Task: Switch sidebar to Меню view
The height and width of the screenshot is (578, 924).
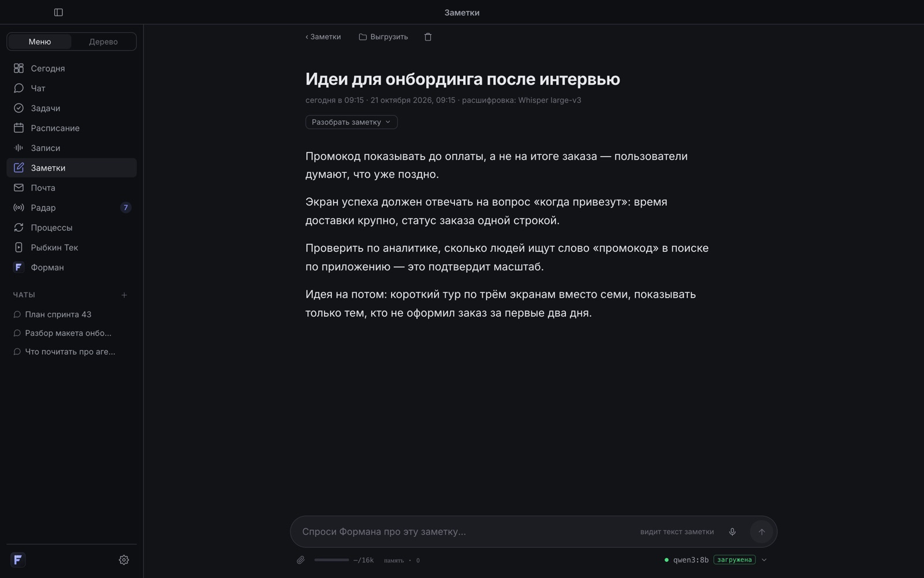Action: point(40,42)
